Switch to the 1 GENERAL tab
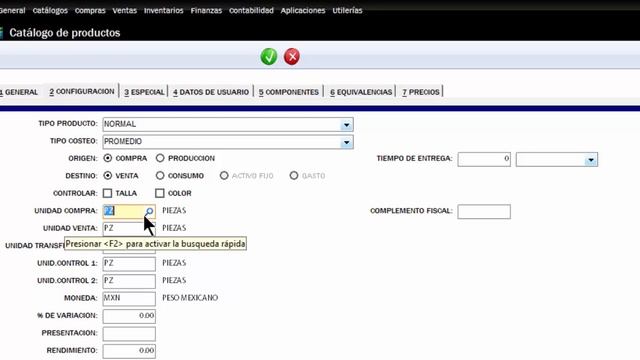The image size is (640, 360). (20, 92)
